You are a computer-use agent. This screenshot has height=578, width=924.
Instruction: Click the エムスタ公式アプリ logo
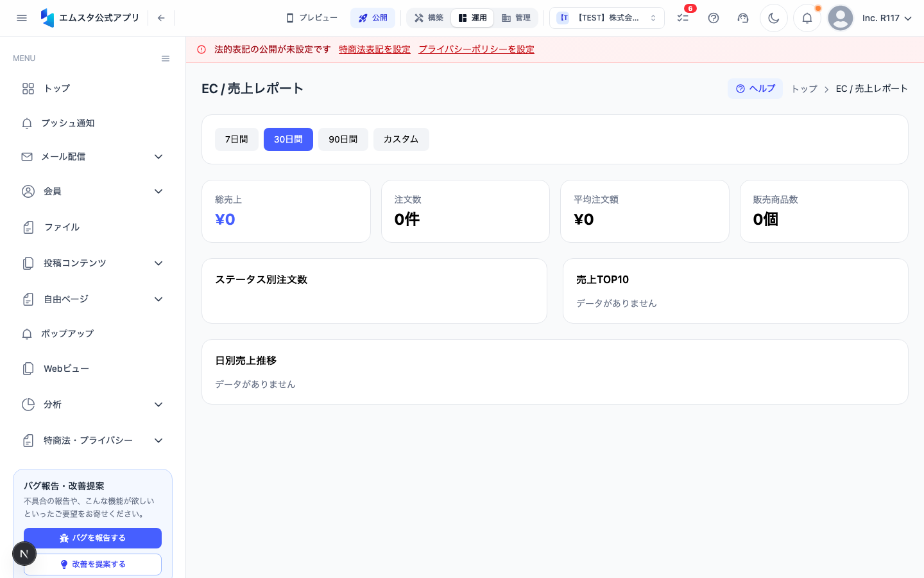[x=90, y=18]
